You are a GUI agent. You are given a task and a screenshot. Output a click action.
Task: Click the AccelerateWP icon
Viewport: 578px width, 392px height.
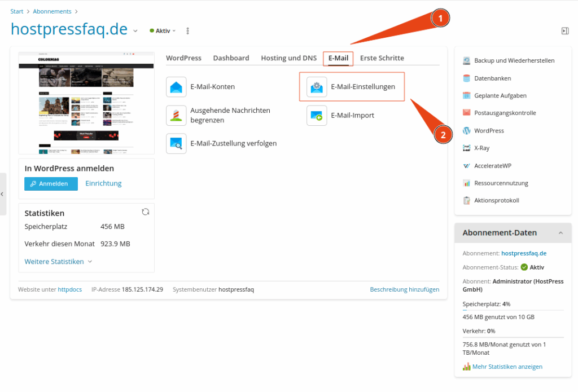466,166
